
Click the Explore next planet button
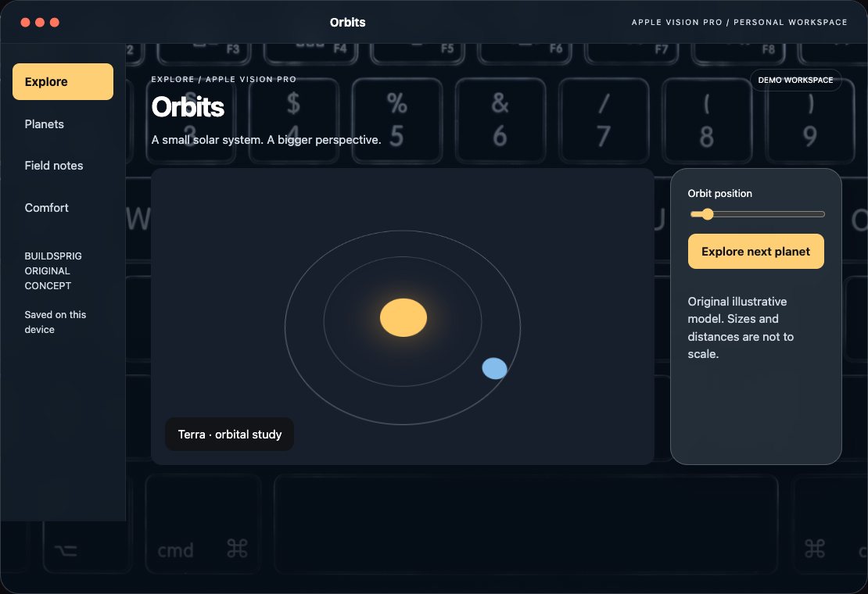coord(755,252)
